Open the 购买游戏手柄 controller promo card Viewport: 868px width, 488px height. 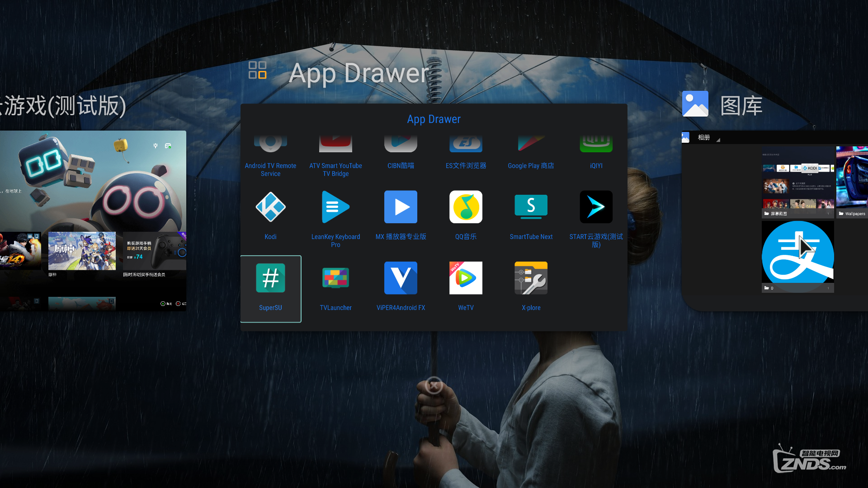tap(154, 251)
